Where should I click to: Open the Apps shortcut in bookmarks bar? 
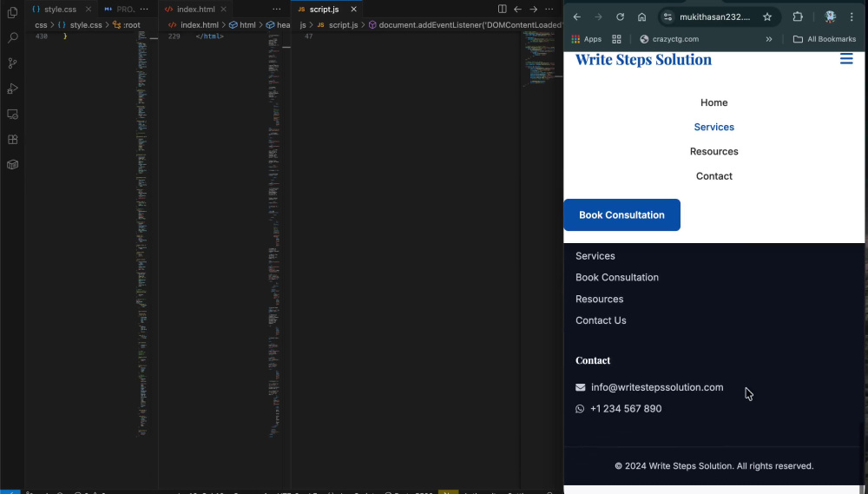pos(586,39)
